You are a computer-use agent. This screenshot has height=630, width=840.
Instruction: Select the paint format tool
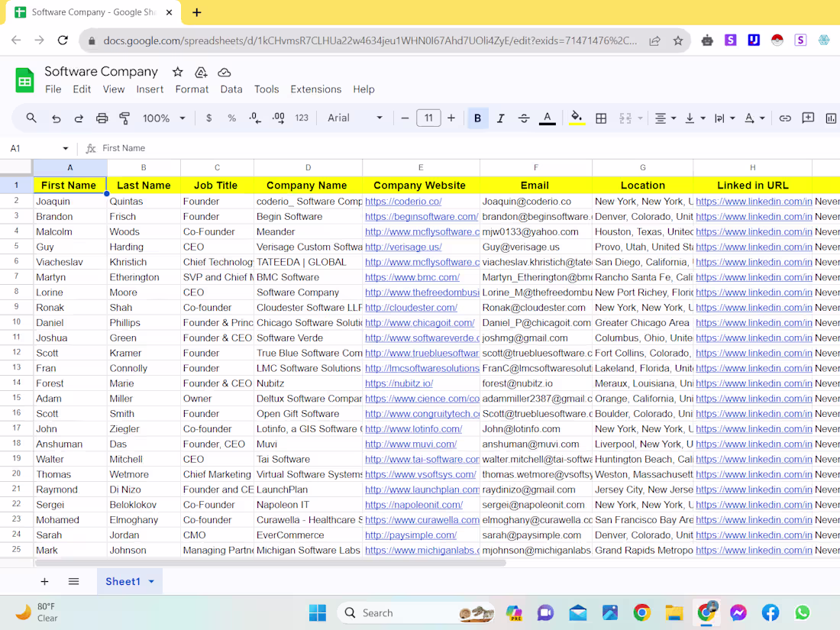pos(124,118)
